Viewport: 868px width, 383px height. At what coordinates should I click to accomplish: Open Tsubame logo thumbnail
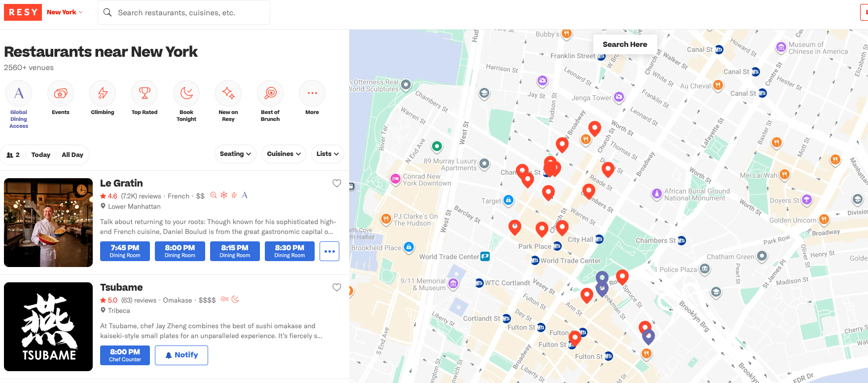click(x=48, y=327)
